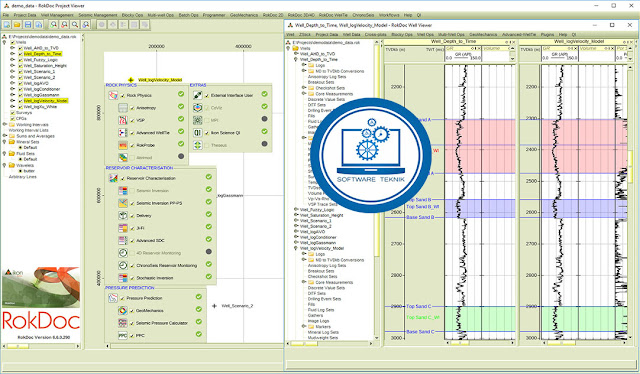Uncheck the VSP checkbox
Screen dimensions: 640x374
coord(132,120)
